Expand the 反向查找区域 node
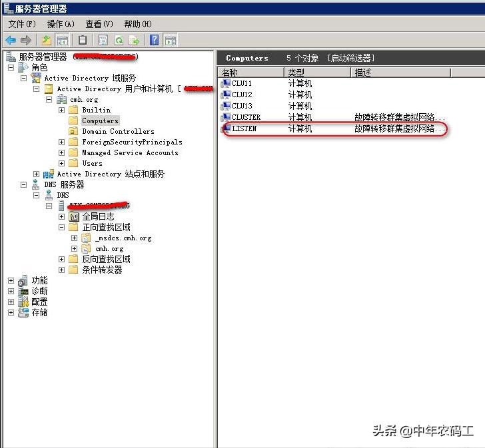The image size is (485, 448). click(x=61, y=259)
